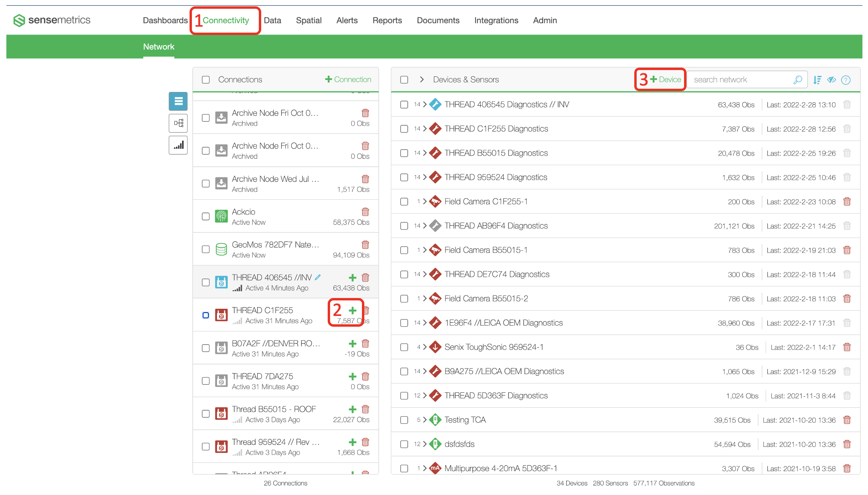868x495 pixels.
Task: Toggle hidden devices eye icon
Action: pos(831,80)
